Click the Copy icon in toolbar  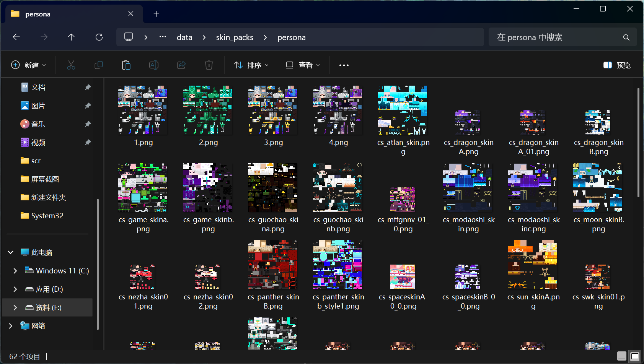[99, 65]
